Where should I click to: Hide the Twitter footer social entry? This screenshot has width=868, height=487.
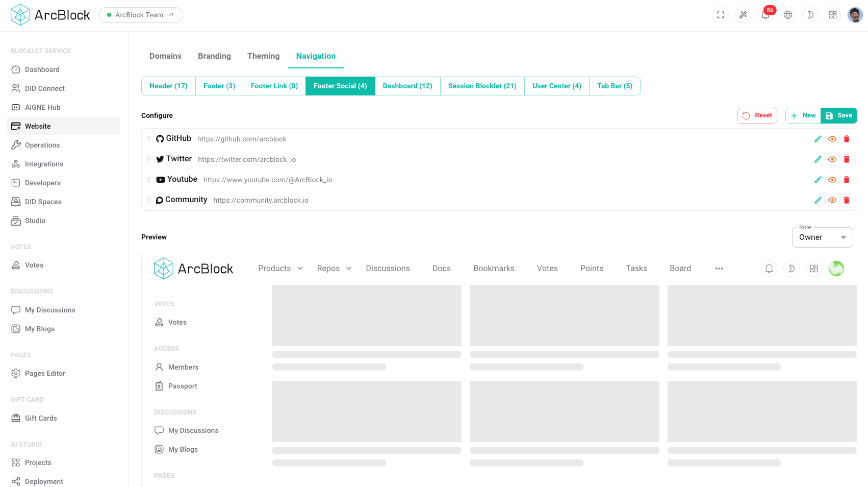[832, 159]
